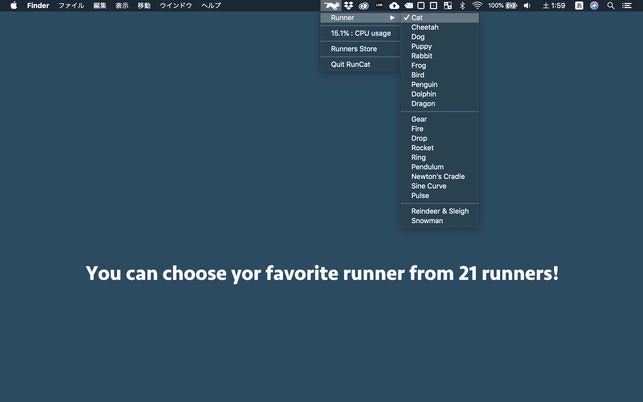The height and width of the screenshot is (402, 643).
Task: Open the 編集 menu
Action: point(100,6)
